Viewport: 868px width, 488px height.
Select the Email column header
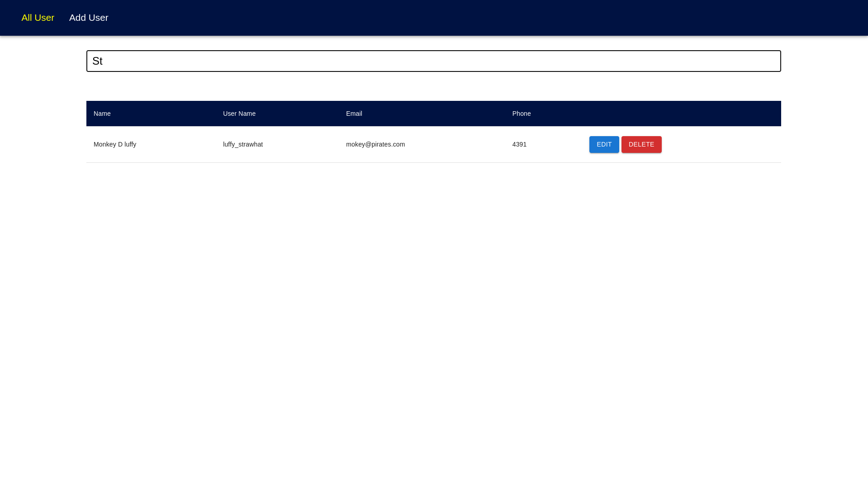[x=354, y=114]
